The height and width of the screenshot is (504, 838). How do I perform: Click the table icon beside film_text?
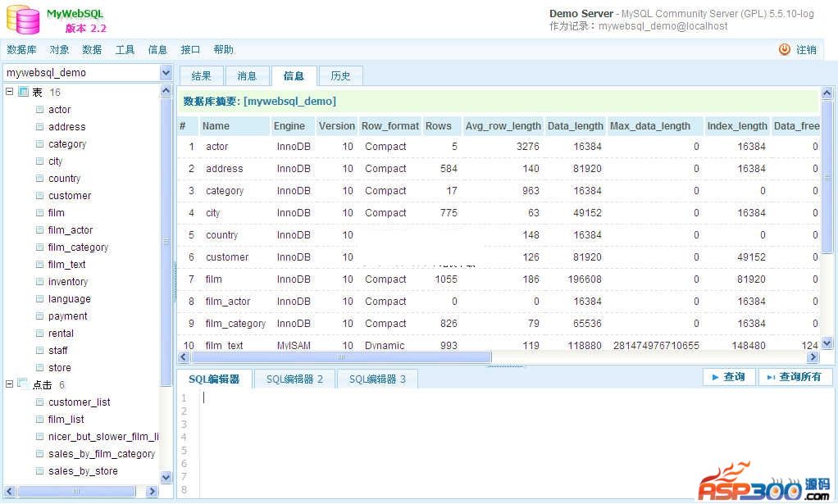point(39,264)
